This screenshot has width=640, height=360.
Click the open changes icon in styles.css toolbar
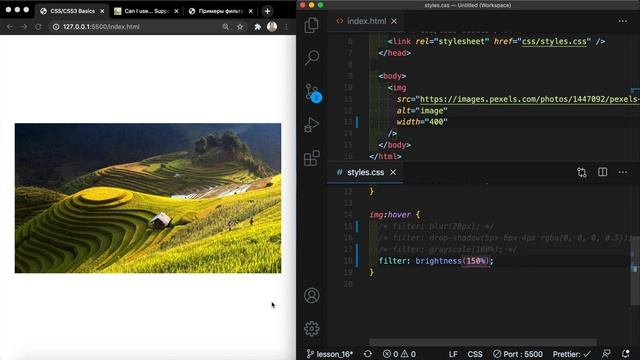point(582,172)
